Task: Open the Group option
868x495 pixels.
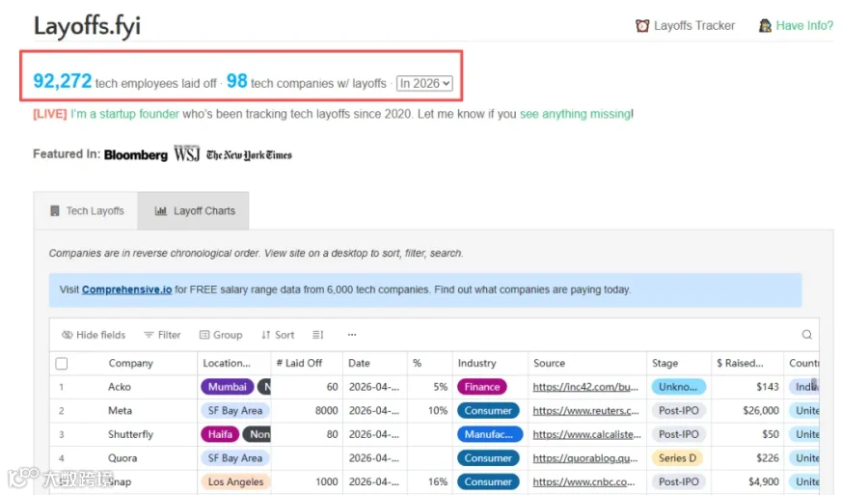Action: [221, 335]
